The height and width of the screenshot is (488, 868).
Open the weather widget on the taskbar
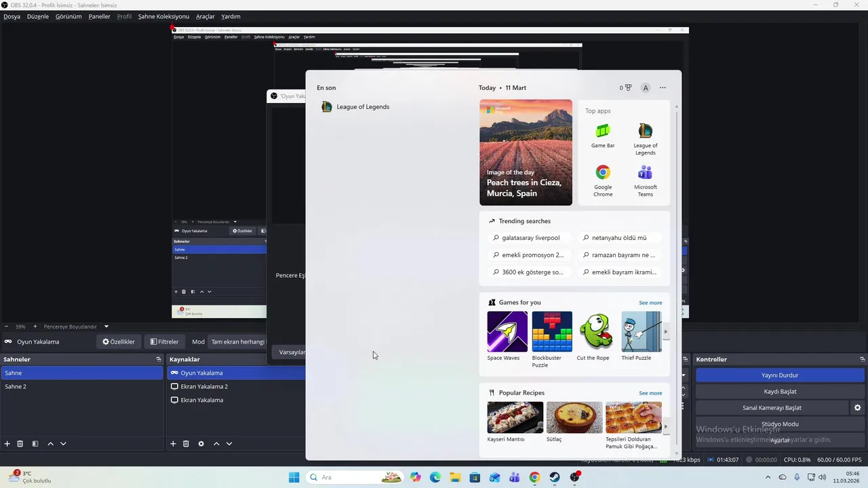click(30, 477)
